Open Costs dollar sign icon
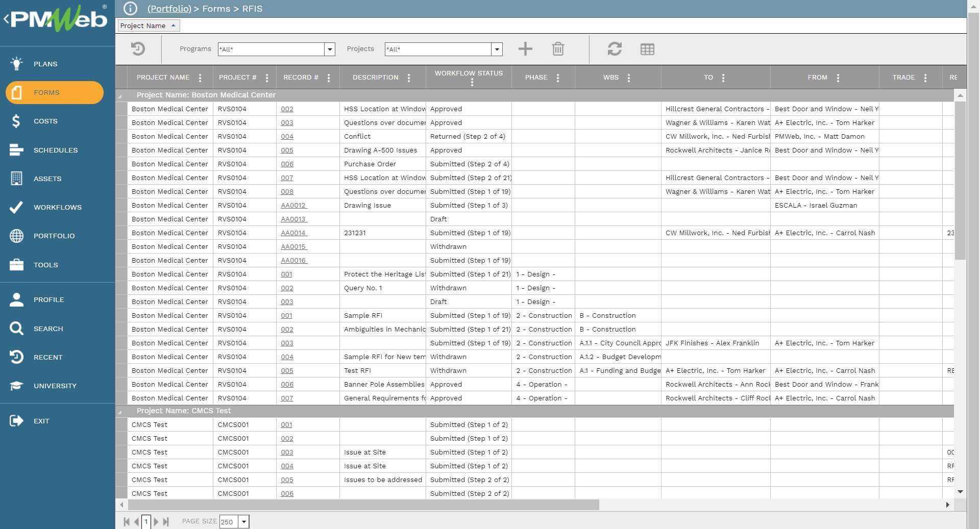The height and width of the screenshot is (529, 980). coord(16,121)
